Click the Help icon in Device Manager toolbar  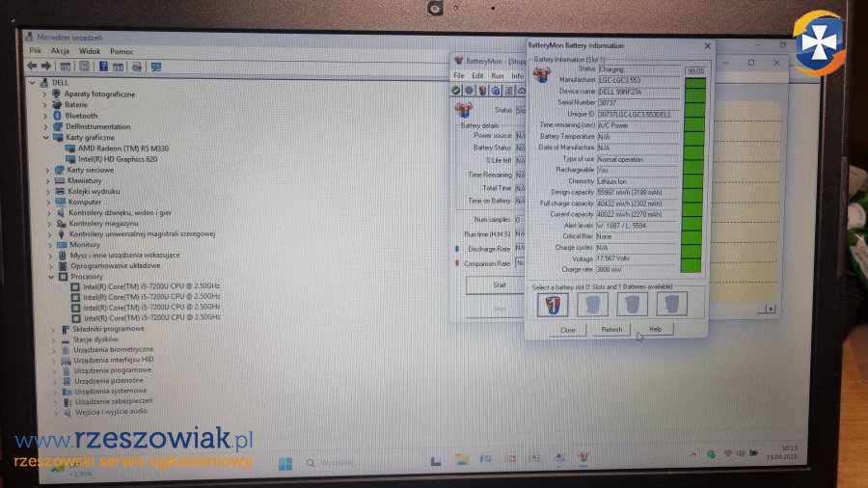click(x=103, y=66)
